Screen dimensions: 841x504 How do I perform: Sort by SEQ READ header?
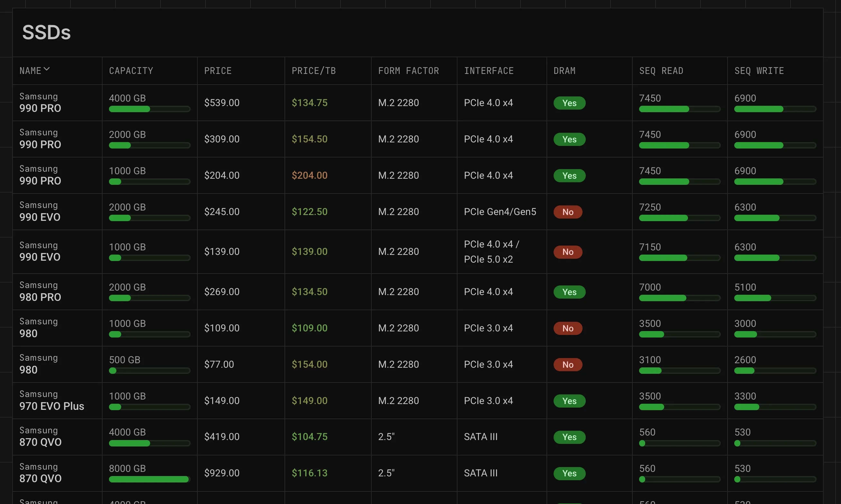(661, 71)
